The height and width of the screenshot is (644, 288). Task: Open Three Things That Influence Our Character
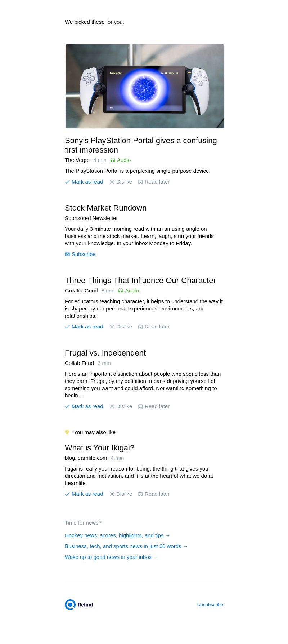(x=140, y=281)
